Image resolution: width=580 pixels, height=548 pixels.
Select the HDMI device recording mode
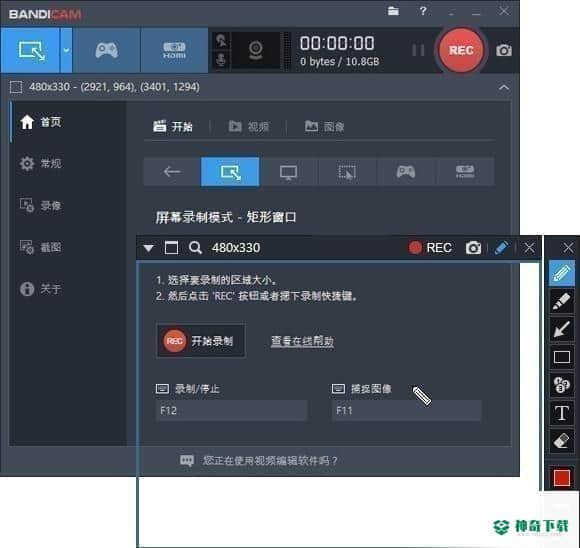click(174, 50)
